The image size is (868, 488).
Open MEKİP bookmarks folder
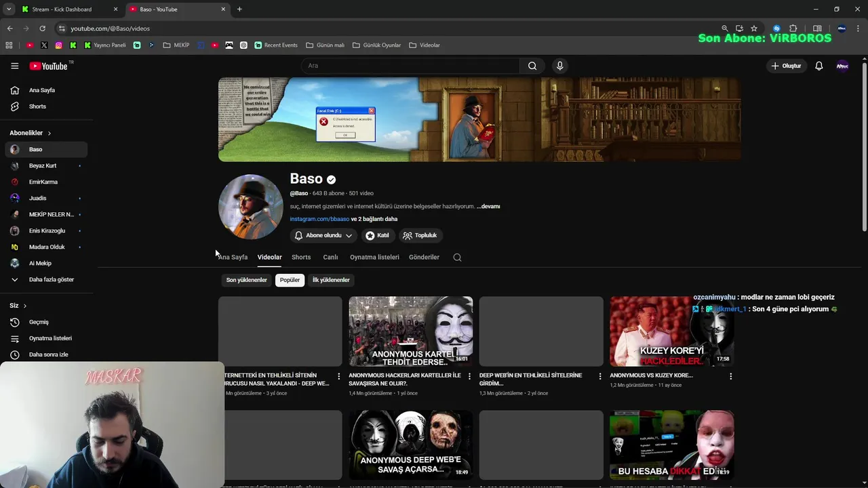point(176,45)
